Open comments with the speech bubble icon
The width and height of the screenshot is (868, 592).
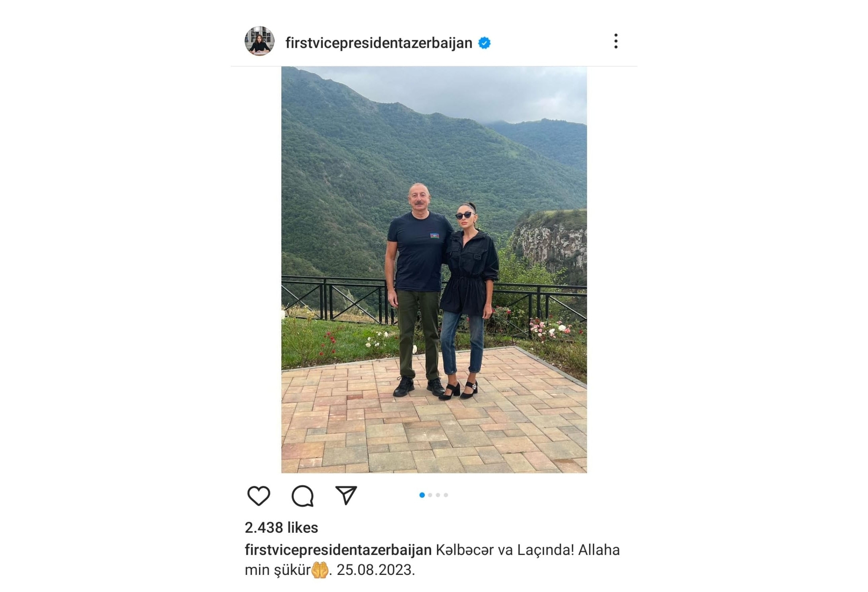click(x=303, y=496)
